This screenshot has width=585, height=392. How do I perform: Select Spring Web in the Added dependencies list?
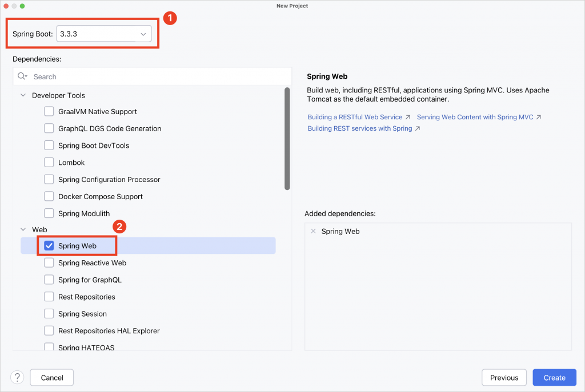(340, 232)
